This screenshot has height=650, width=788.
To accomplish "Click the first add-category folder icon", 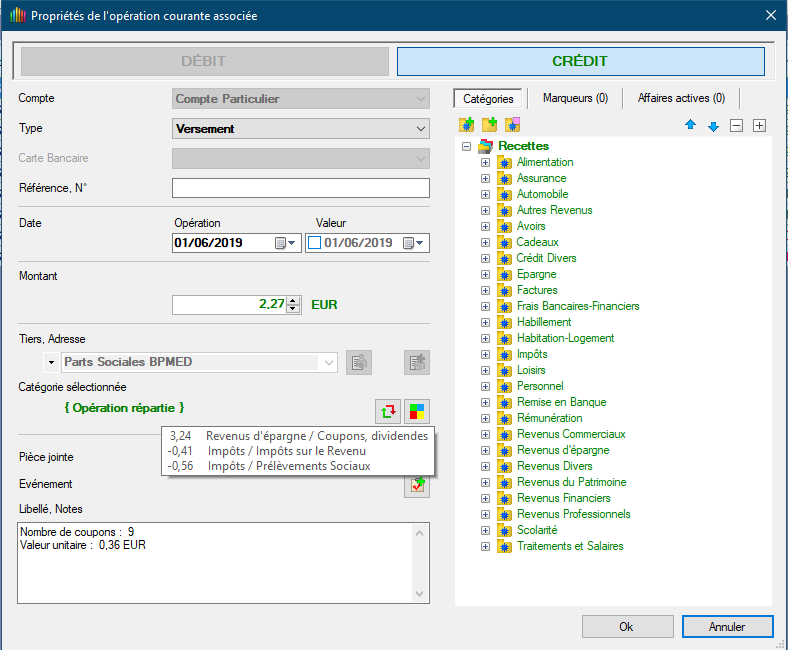I will tap(466, 125).
